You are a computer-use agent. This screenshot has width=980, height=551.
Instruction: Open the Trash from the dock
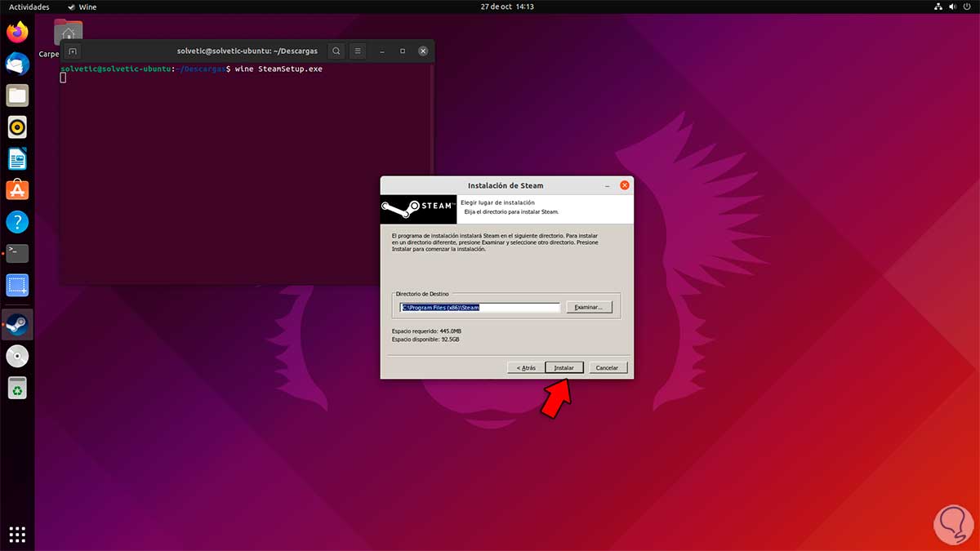tap(17, 388)
